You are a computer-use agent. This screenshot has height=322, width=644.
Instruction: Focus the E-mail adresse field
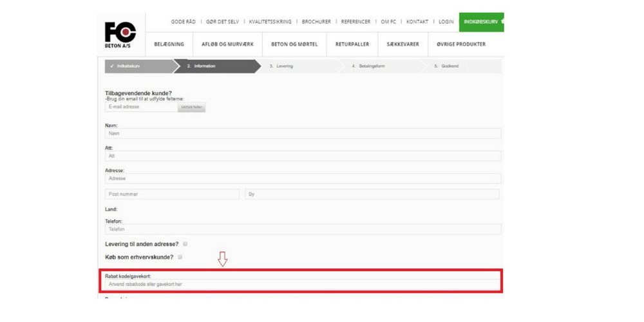pyautogui.click(x=141, y=107)
